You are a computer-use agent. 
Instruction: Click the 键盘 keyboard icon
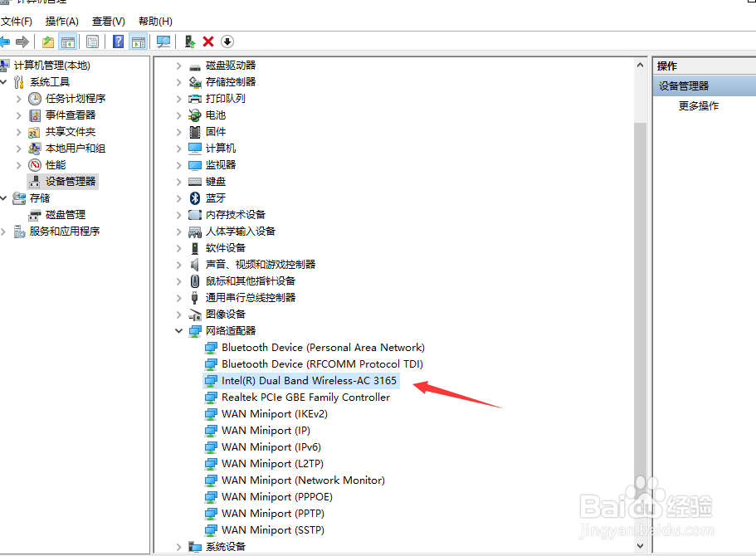pos(195,182)
